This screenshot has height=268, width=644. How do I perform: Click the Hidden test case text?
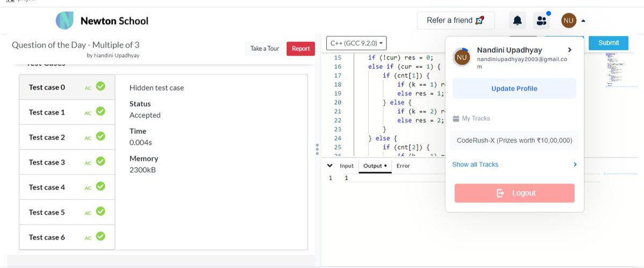pyautogui.click(x=157, y=87)
